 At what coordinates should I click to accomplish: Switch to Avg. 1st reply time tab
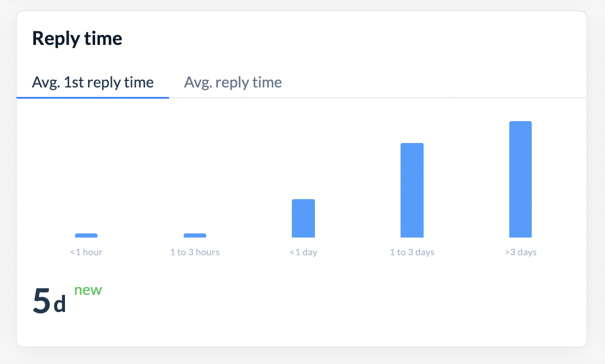93,82
